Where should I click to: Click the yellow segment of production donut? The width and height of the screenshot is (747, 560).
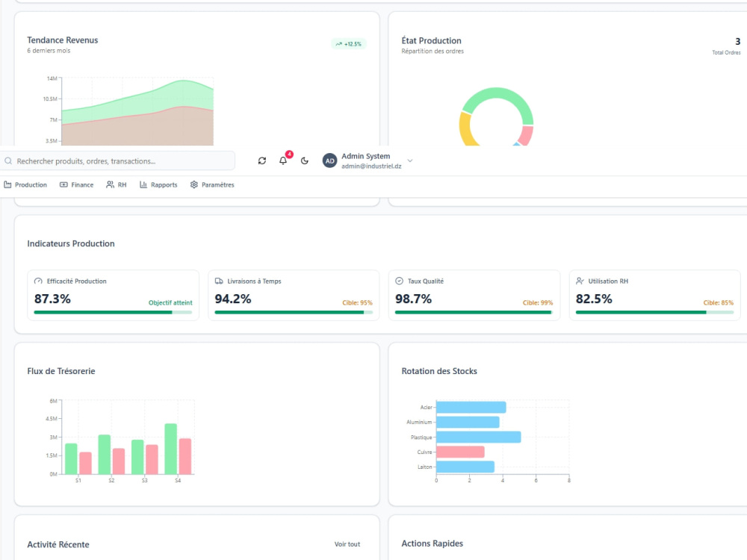pyautogui.click(x=465, y=130)
